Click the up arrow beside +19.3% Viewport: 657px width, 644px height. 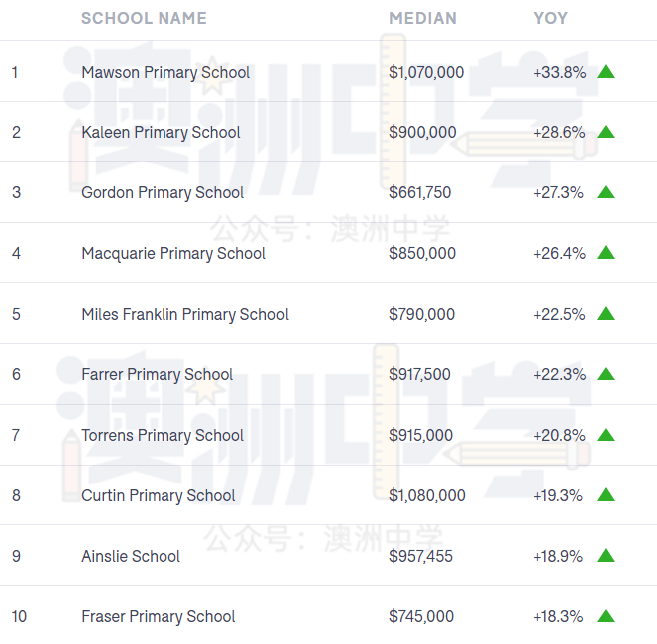point(606,495)
